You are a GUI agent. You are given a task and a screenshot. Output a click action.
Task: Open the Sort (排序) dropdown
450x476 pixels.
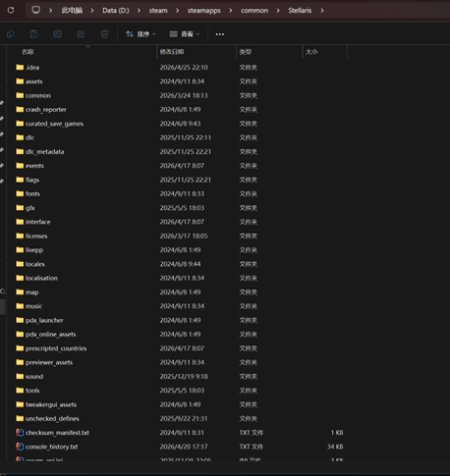pyautogui.click(x=141, y=34)
